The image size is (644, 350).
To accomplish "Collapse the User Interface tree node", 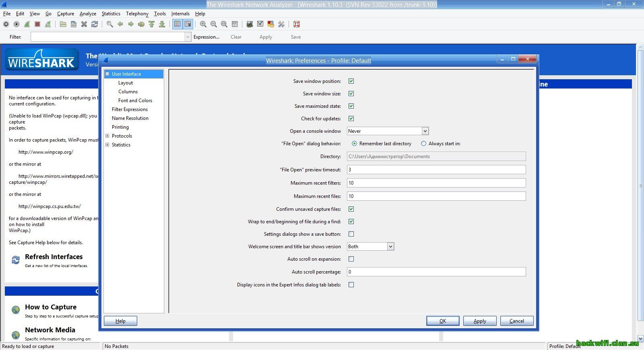I will point(107,74).
